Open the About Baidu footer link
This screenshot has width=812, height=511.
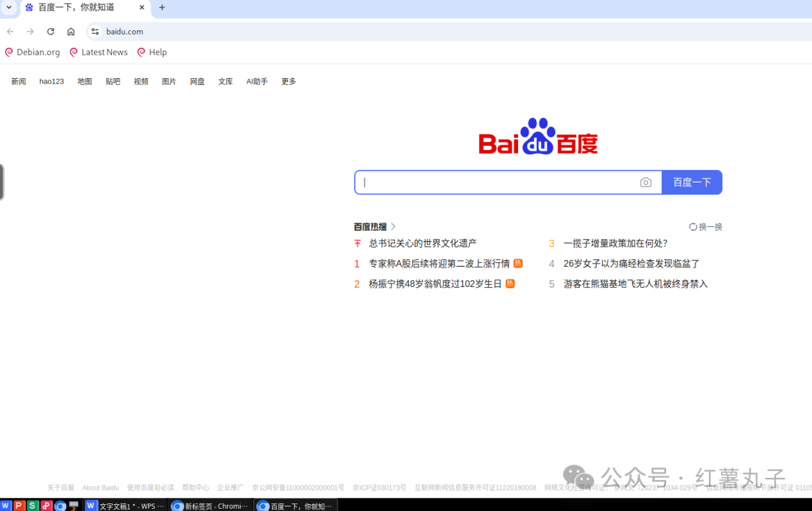101,488
